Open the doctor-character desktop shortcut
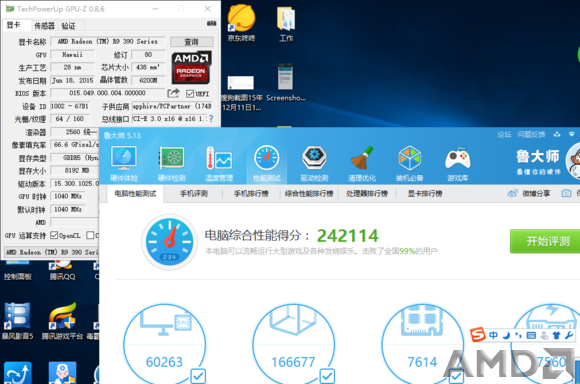 63,373
